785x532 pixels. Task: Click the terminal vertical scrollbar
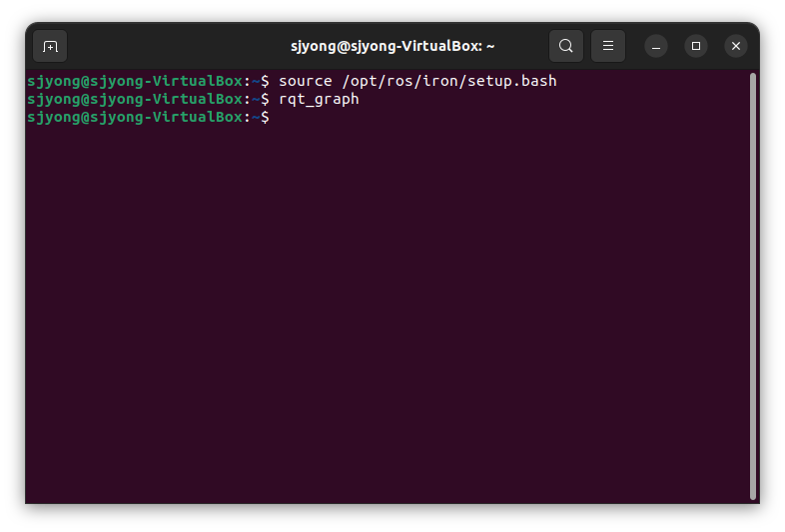pyautogui.click(x=752, y=286)
